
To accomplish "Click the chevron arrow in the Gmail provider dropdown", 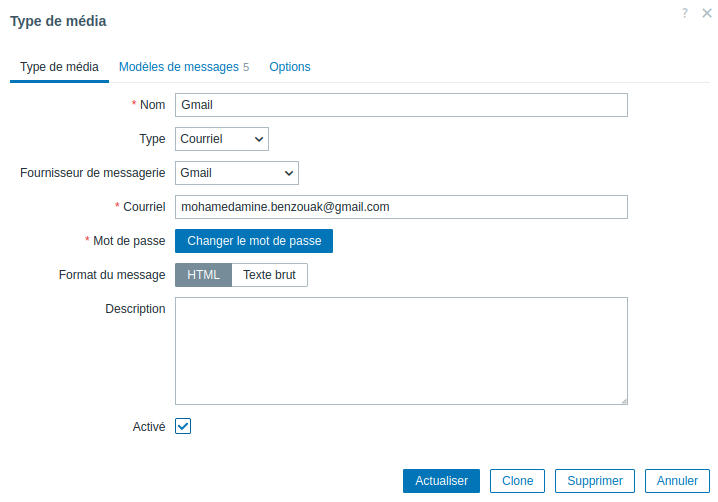I will click(288, 173).
